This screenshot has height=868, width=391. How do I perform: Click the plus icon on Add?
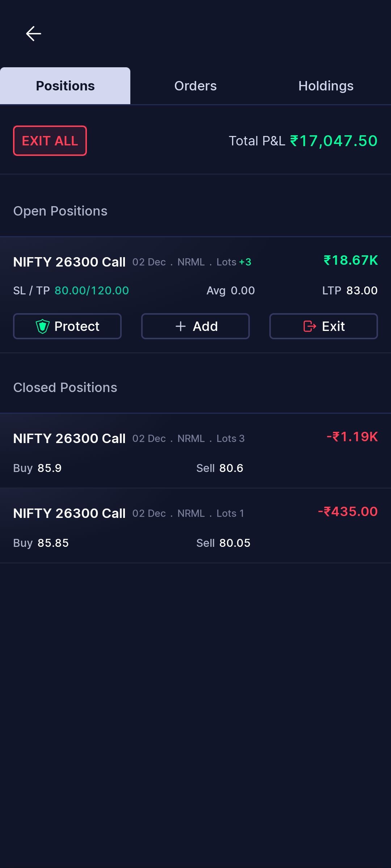pyautogui.click(x=180, y=326)
